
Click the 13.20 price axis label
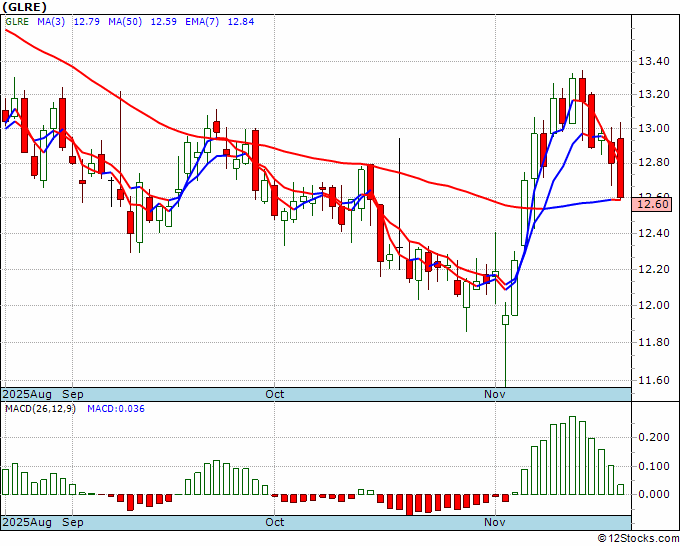[x=654, y=94]
